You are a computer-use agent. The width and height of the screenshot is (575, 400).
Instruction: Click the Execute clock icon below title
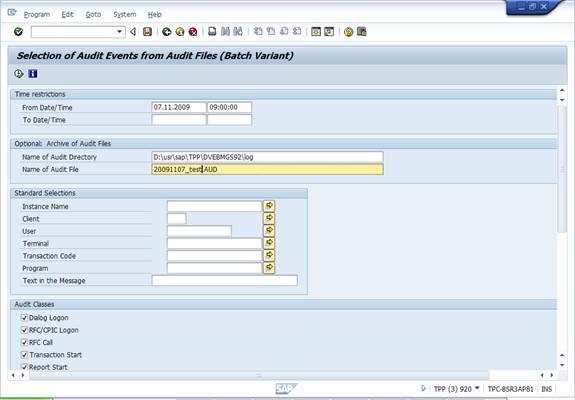coord(19,74)
